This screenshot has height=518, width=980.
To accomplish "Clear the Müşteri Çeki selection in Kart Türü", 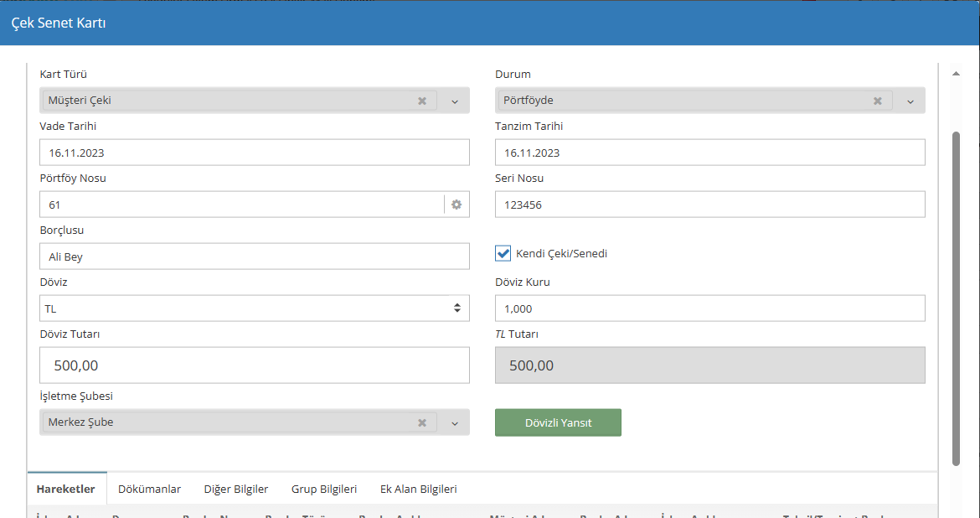I will click(x=422, y=101).
